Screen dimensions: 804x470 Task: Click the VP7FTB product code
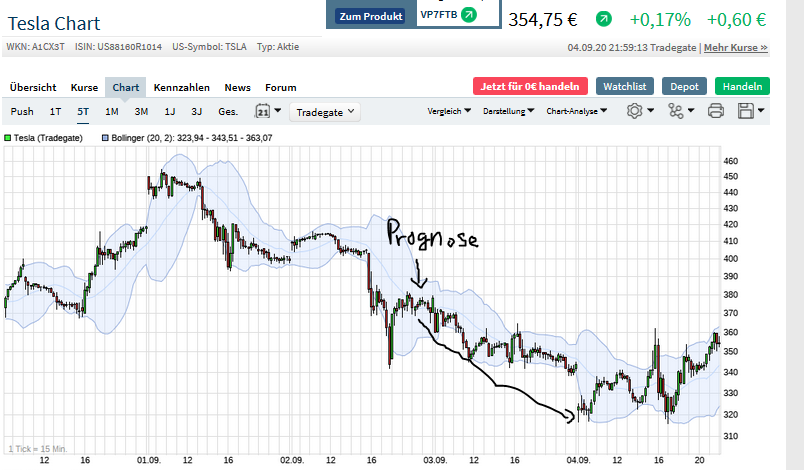coord(438,14)
